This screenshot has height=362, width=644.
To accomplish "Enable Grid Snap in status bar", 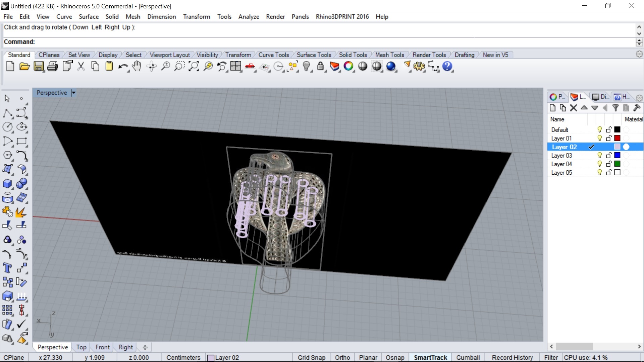I will pyautogui.click(x=311, y=358).
